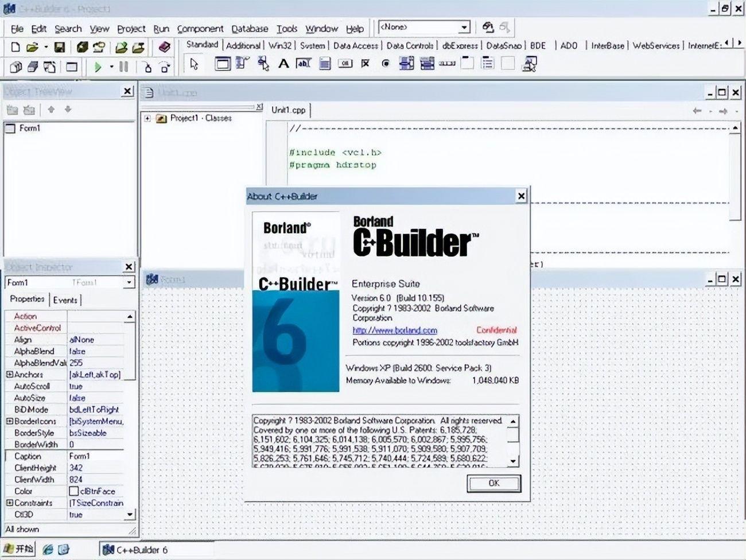Click Object Inspector scroll down arrow

tap(130, 514)
